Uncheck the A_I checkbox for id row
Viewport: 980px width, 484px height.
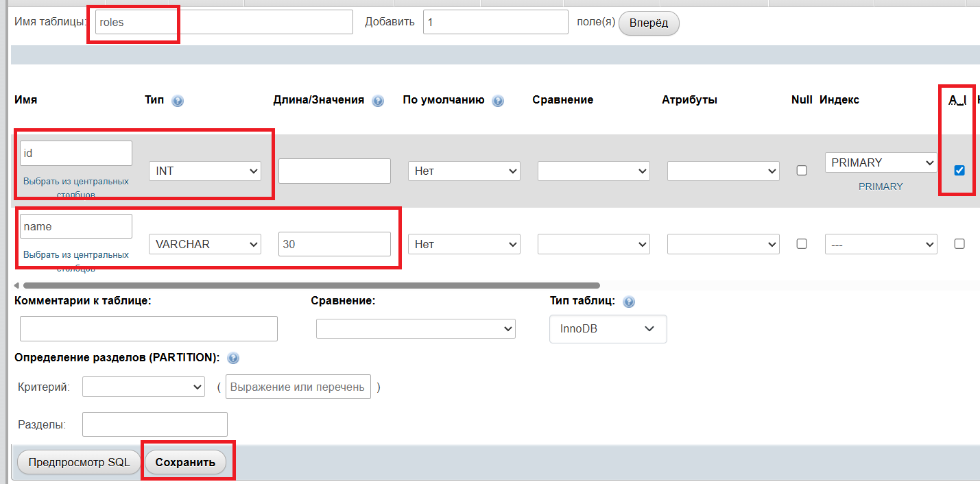(959, 171)
